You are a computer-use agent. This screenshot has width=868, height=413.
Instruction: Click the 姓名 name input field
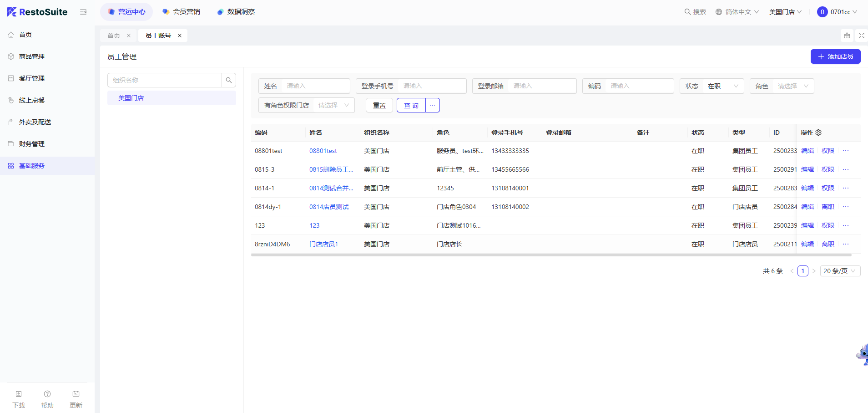(315, 86)
